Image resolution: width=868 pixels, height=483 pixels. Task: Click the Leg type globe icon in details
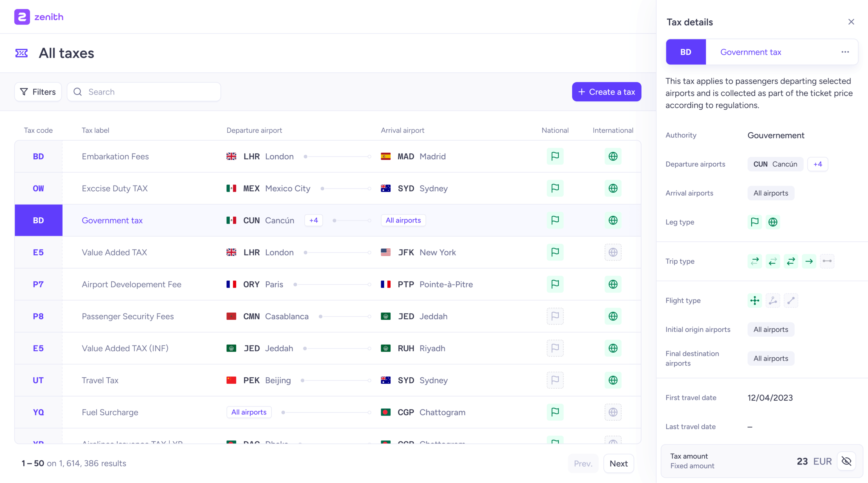click(773, 222)
